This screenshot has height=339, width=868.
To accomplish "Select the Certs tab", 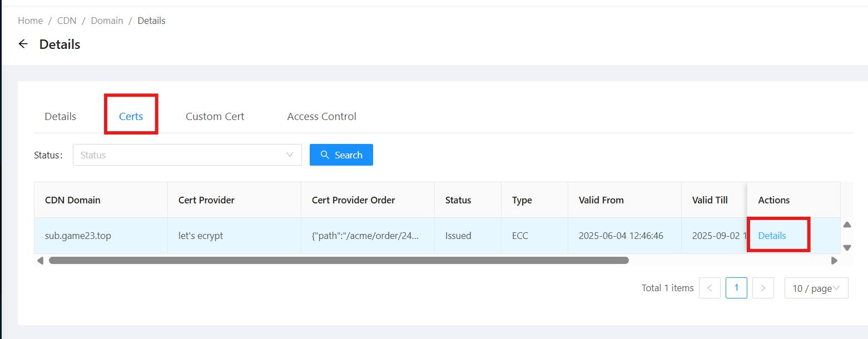I will 131,117.
